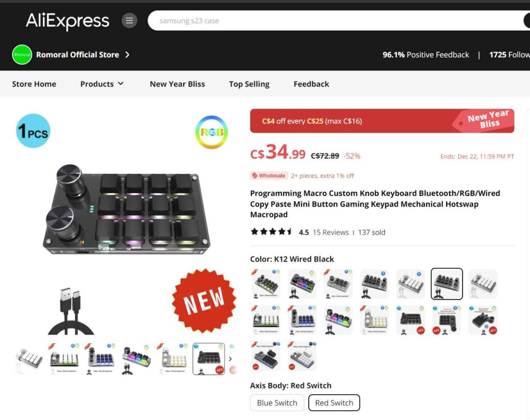This screenshot has width=530, height=420.
Task: Click the red NEW badge on product image
Action: point(204,300)
